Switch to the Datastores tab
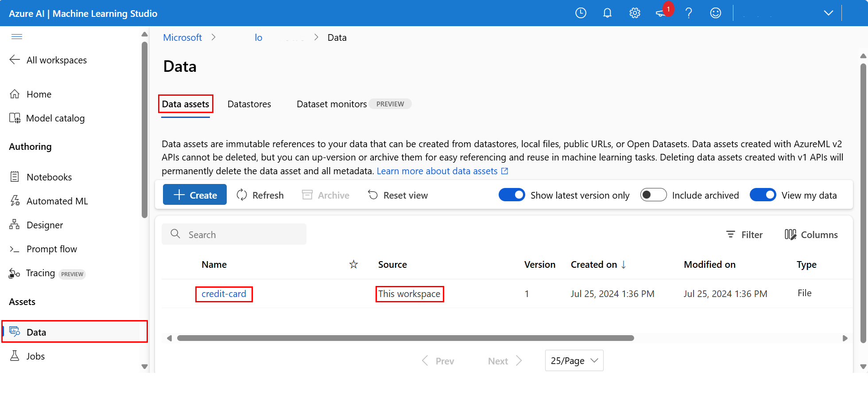Screen dimensions: 868x399 [x=249, y=104]
